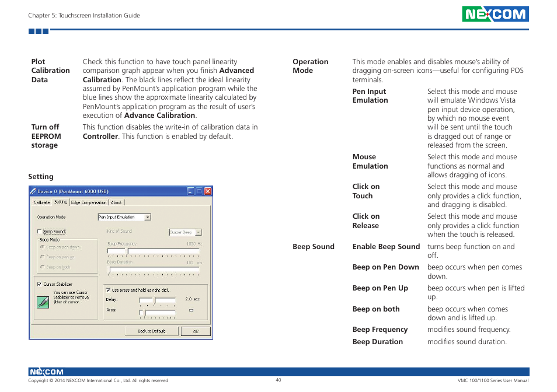Uncheck the Cursor Stabilizer checkbox
557x392 pixels.
(x=40, y=284)
